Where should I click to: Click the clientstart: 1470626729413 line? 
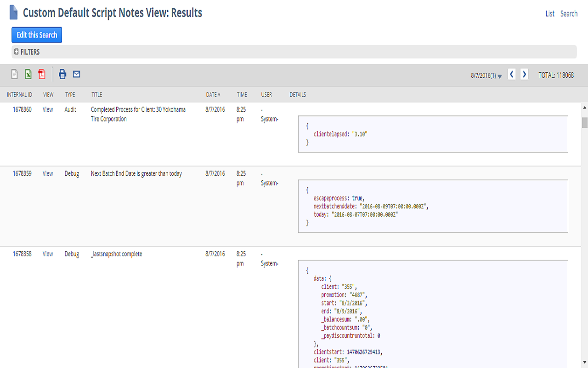(x=348, y=352)
